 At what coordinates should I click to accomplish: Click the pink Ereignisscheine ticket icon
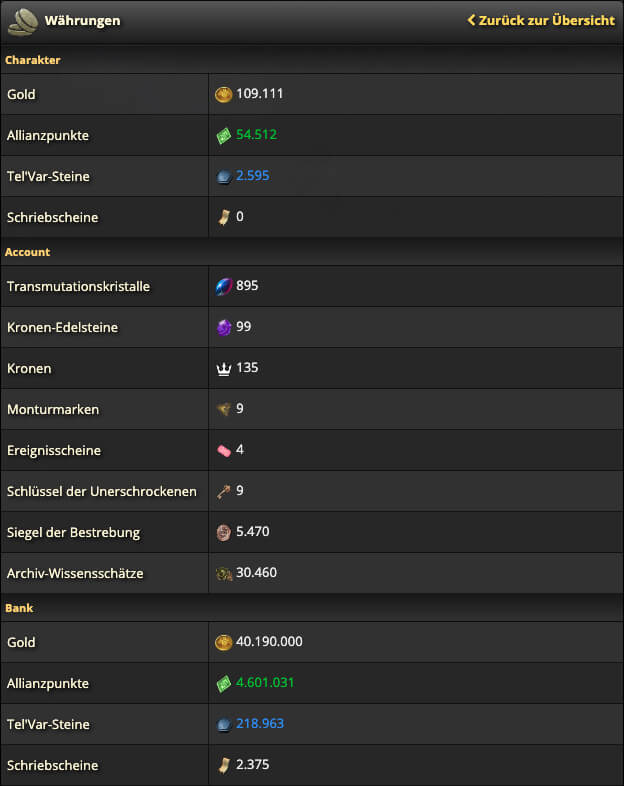224,451
